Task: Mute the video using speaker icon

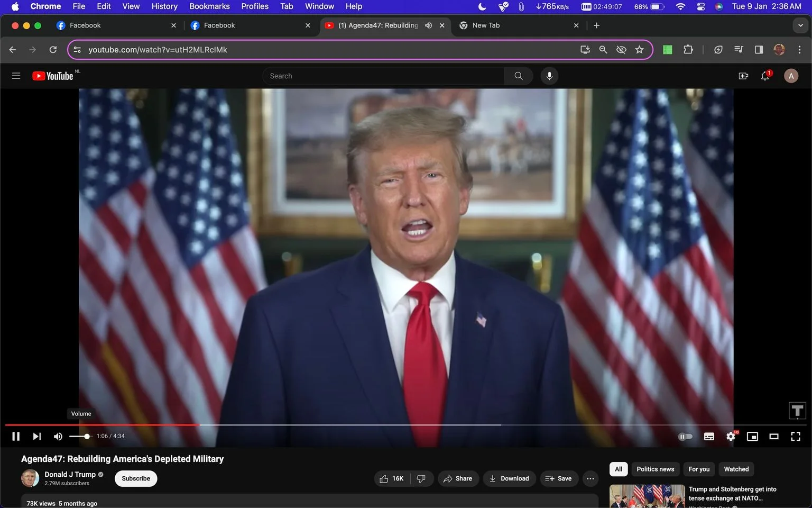Action: pos(58,436)
